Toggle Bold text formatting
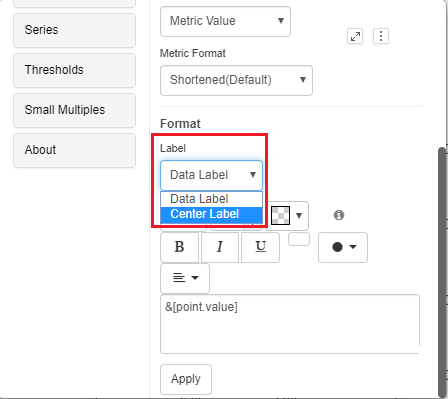The width and height of the screenshot is (448, 399). click(180, 247)
